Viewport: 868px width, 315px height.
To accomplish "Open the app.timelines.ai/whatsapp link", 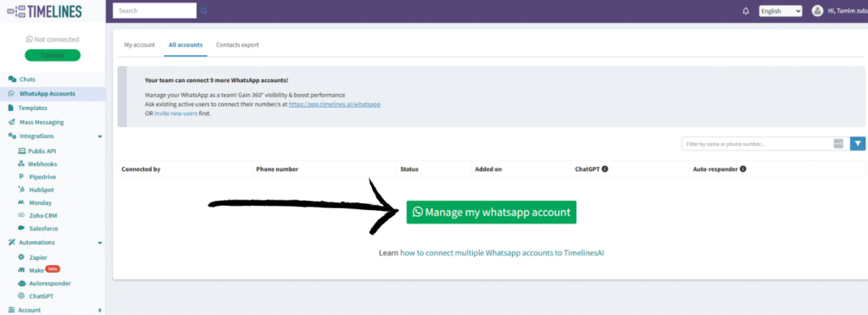I will pos(334,104).
